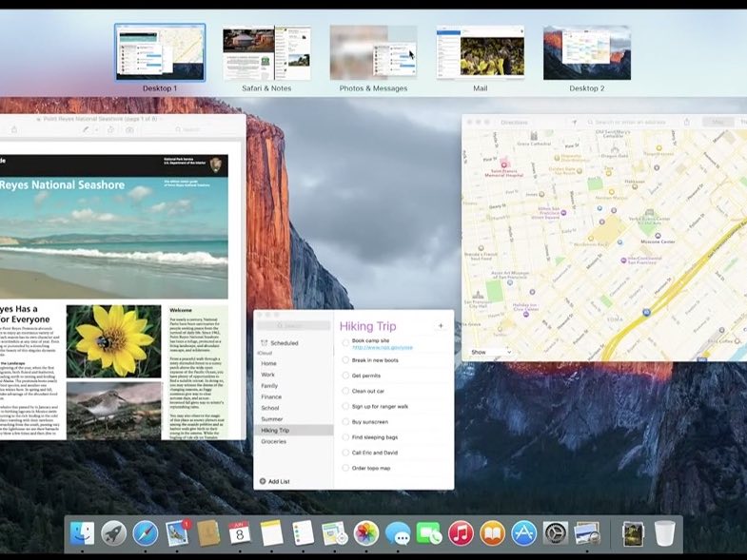This screenshot has height=560, width=747.
Task: Open the Photos app in dock
Action: 365,532
